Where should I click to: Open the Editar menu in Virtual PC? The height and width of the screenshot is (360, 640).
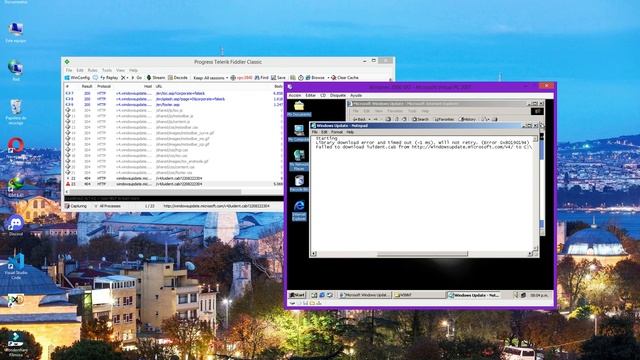click(x=311, y=96)
